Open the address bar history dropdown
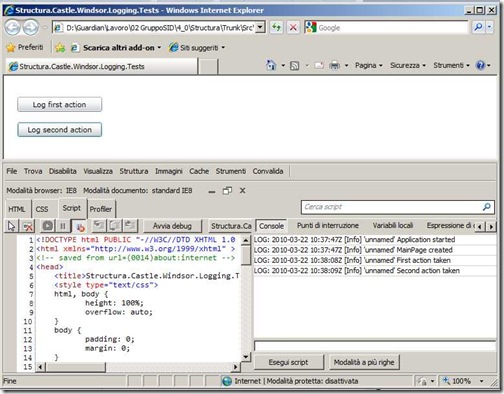Screen dimensions: 504x394 point(260,27)
